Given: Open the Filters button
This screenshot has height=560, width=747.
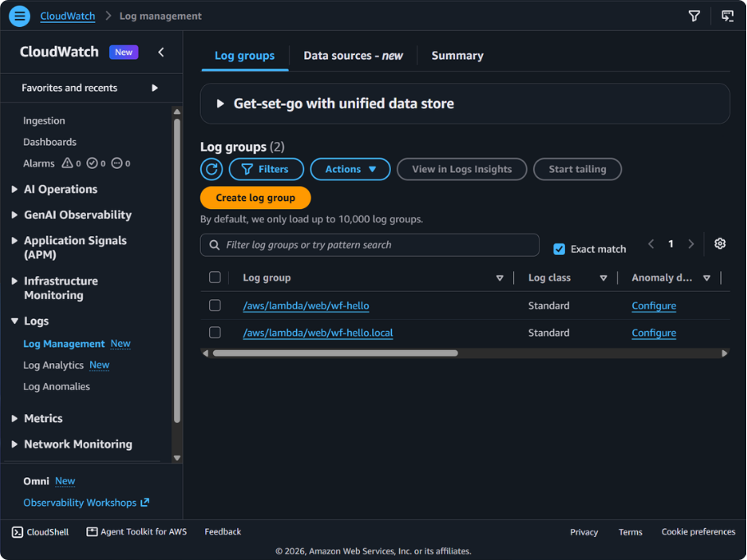Looking at the screenshot, I should [x=266, y=169].
